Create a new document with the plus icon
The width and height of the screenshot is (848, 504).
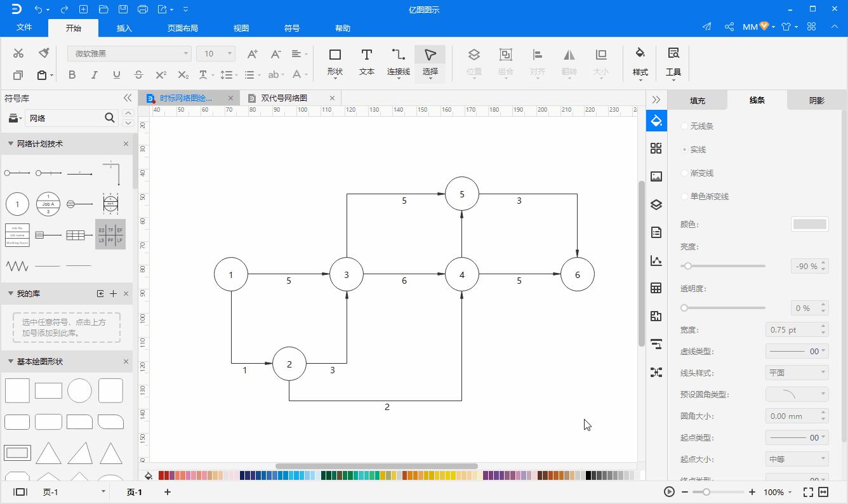(x=84, y=10)
